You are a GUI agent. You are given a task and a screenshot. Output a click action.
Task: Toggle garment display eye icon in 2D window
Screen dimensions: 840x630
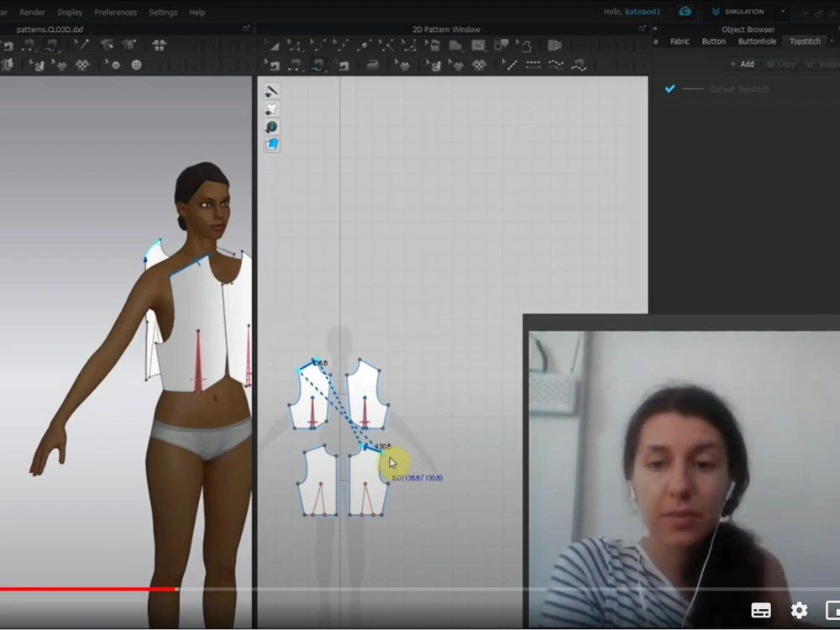(271, 109)
